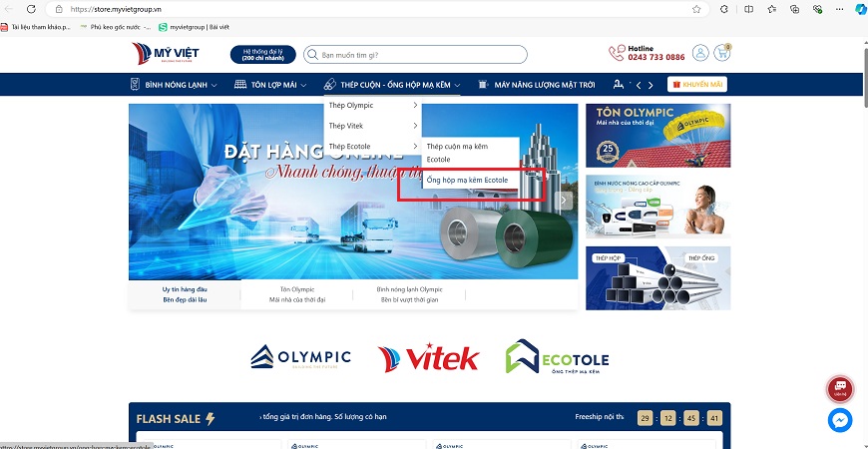Open the TÔN OLYMPIC side banner
This screenshot has height=449, width=868.
657,135
